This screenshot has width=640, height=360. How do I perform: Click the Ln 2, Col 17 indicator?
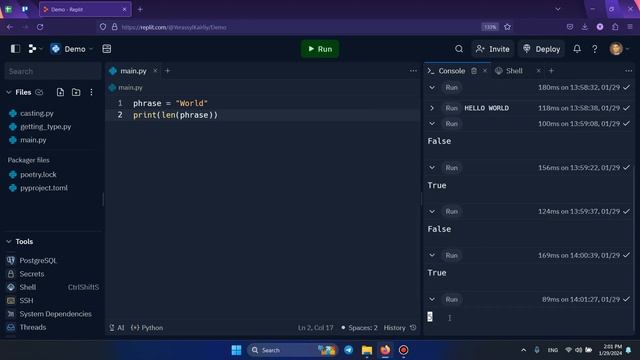click(316, 328)
